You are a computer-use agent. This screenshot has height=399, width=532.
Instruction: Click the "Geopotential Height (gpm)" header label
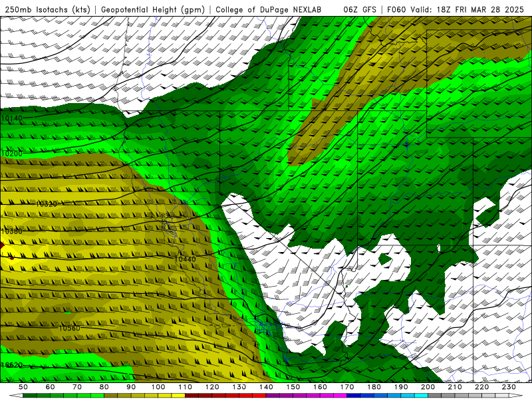(153, 10)
